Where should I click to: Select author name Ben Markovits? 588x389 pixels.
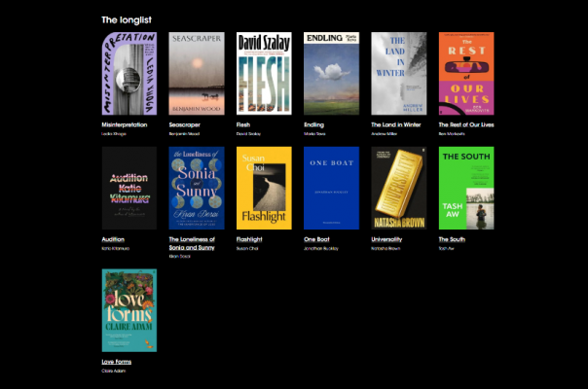tap(452, 134)
